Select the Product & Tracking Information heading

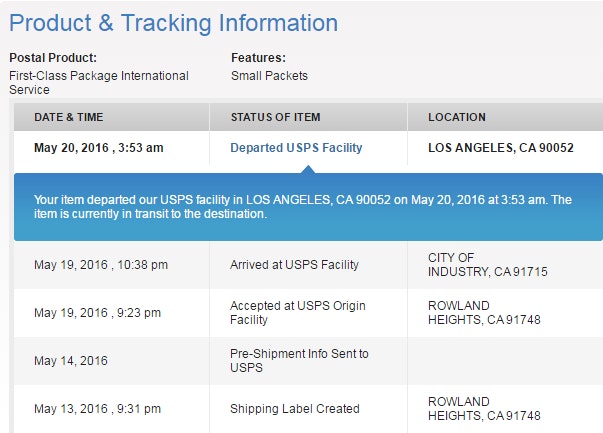174,23
